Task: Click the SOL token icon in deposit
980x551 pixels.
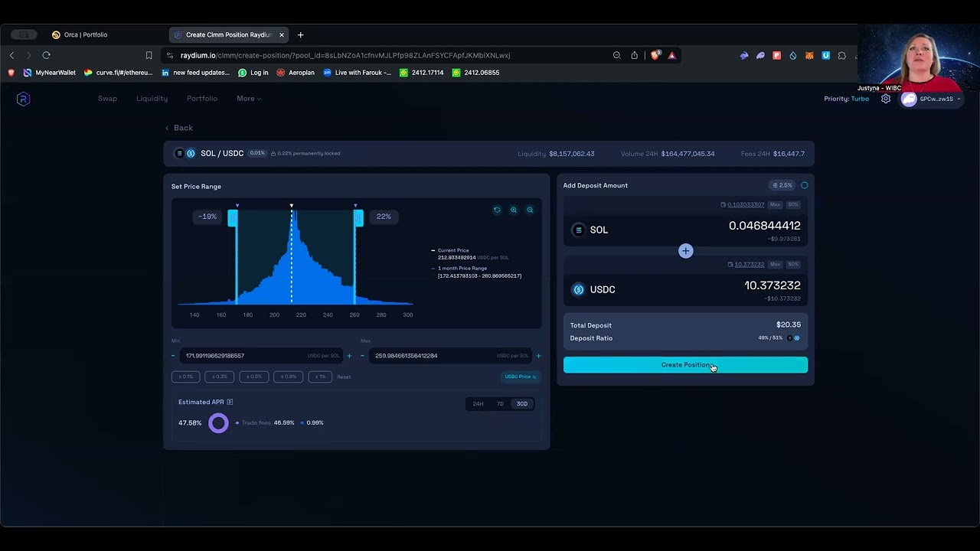Action: point(579,230)
